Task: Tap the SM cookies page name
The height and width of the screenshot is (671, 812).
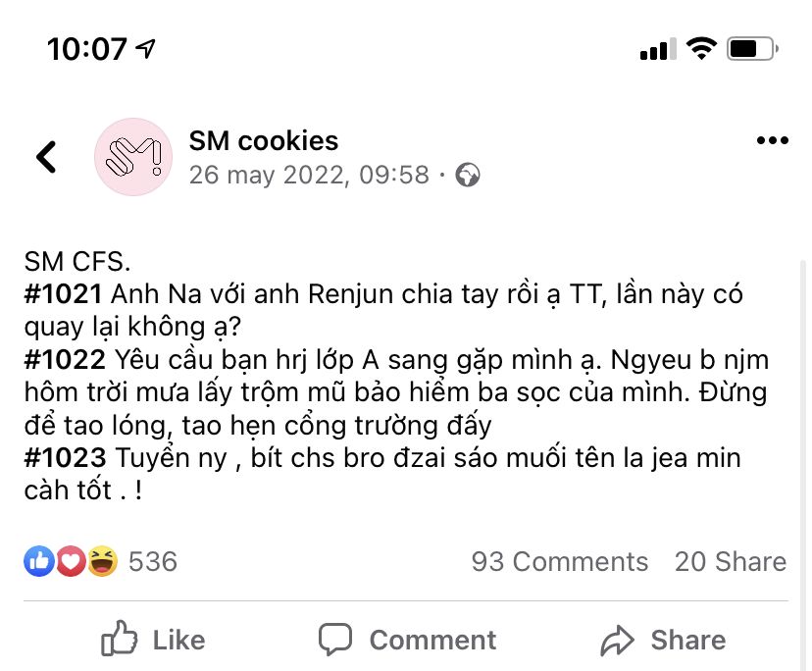Action: pos(263,141)
